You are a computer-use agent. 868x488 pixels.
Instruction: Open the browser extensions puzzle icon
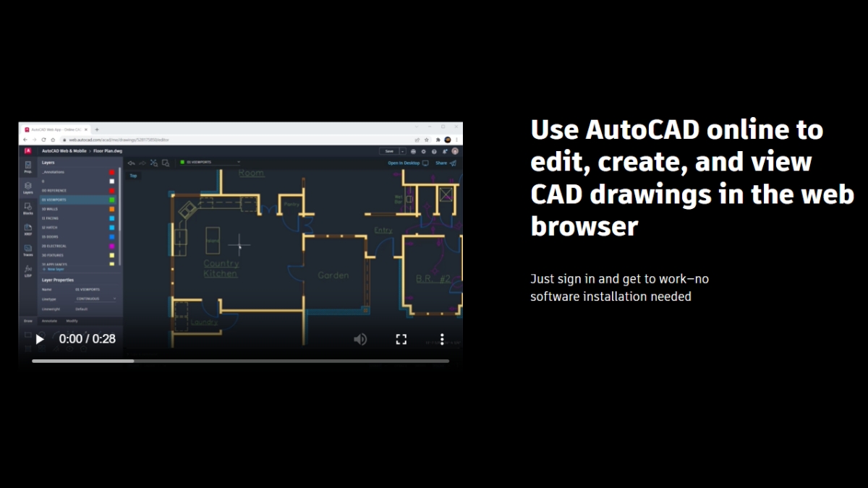point(438,140)
